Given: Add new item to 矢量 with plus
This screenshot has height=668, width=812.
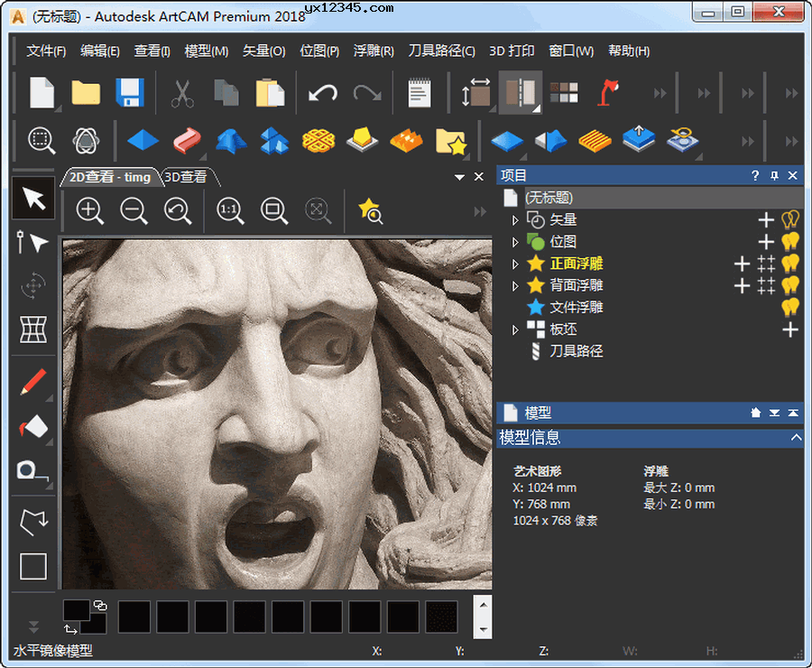Looking at the screenshot, I should point(766,219).
